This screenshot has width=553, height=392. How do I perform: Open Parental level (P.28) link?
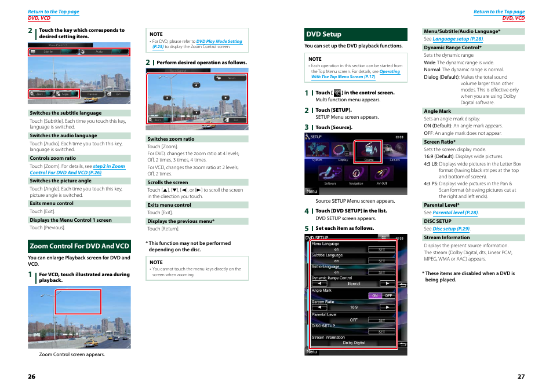[x=455, y=213]
